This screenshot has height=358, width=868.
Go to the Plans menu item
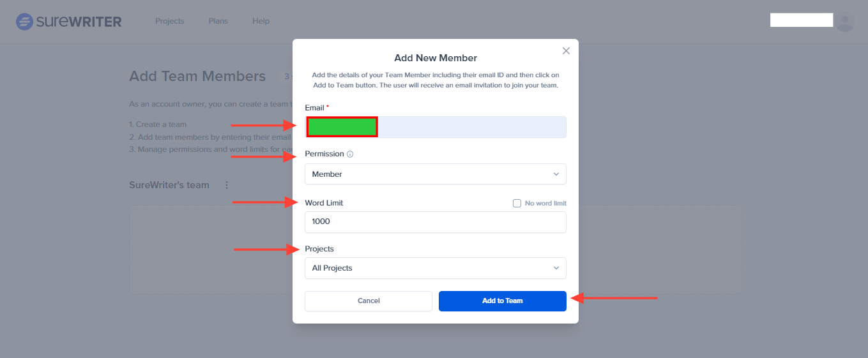[x=218, y=21]
